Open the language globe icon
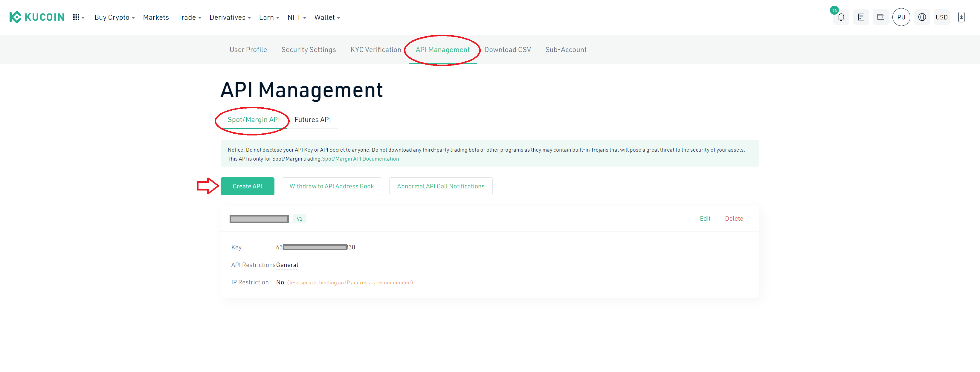Screen dimensions: 980x372 922,17
